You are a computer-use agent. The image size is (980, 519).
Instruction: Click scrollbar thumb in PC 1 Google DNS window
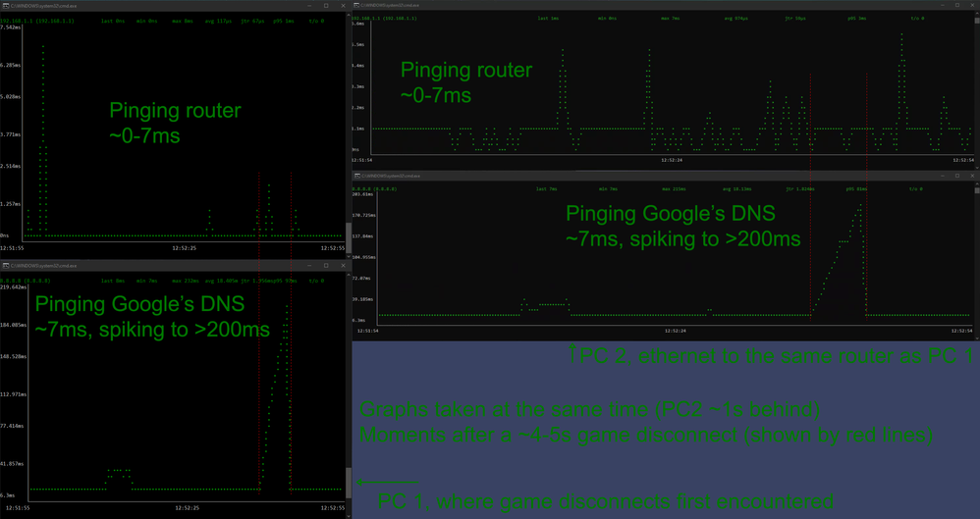(x=348, y=482)
